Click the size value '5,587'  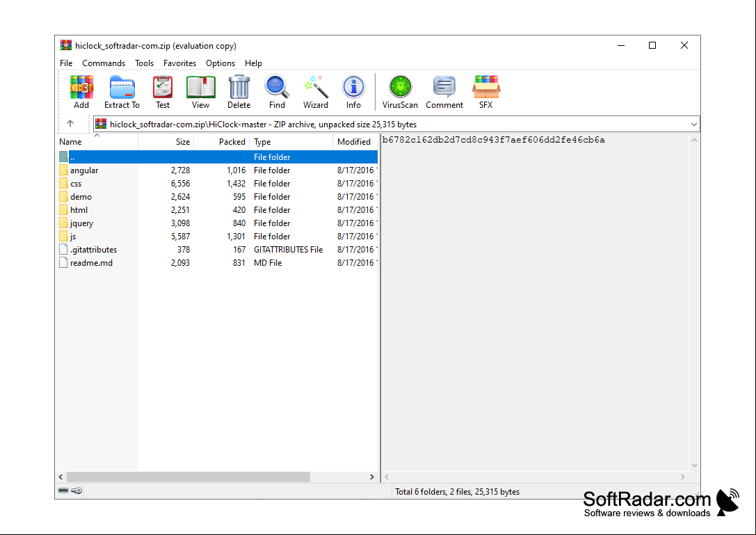point(180,237)
